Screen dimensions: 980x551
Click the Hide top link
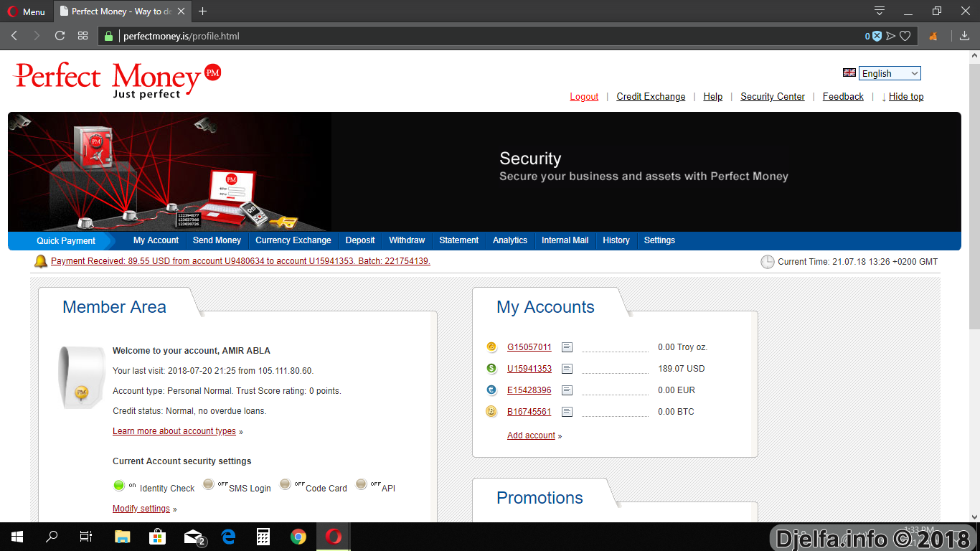(906, 97)
